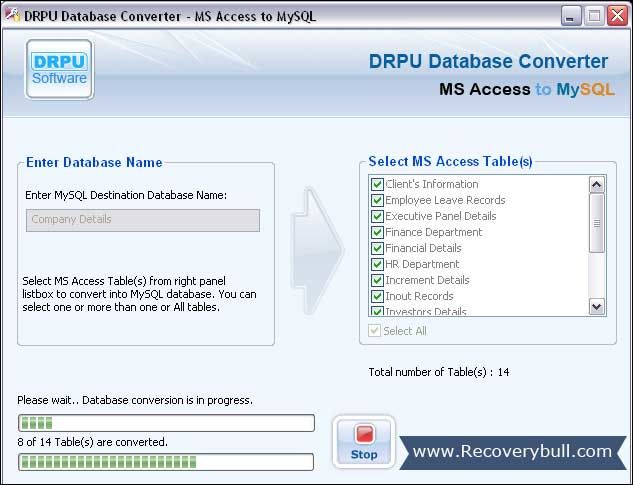Click the app icon in title bar
The height and width of the screenshot is (485, 633).
tap(12, 15)
